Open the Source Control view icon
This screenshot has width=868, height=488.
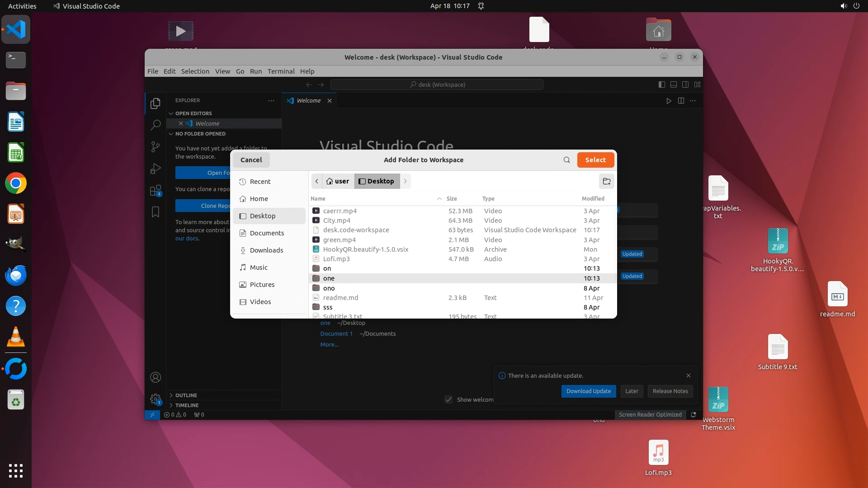(x=156, y=146)
